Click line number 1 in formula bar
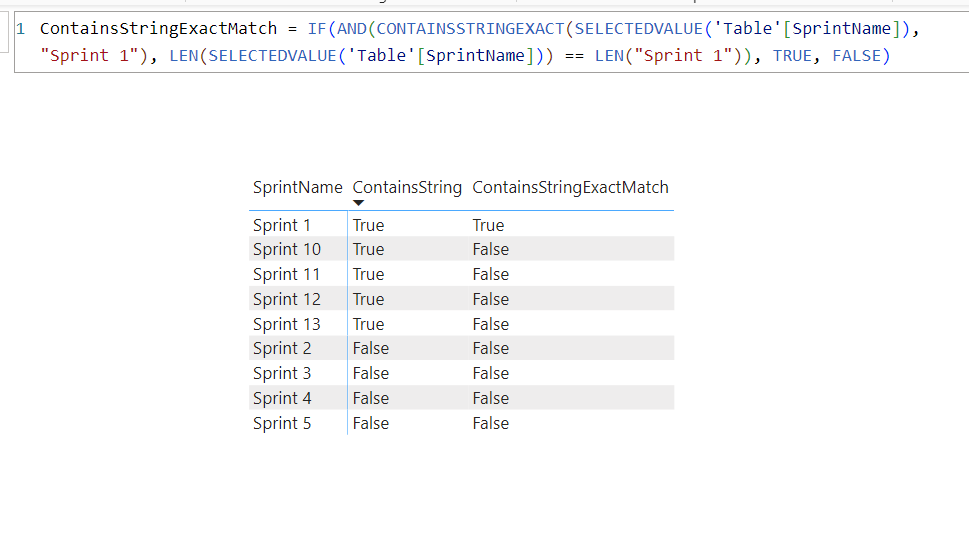 pos(20,28)
